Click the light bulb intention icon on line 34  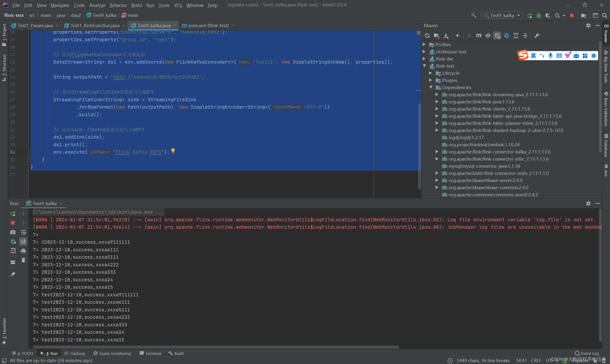[x=173, y=151]
